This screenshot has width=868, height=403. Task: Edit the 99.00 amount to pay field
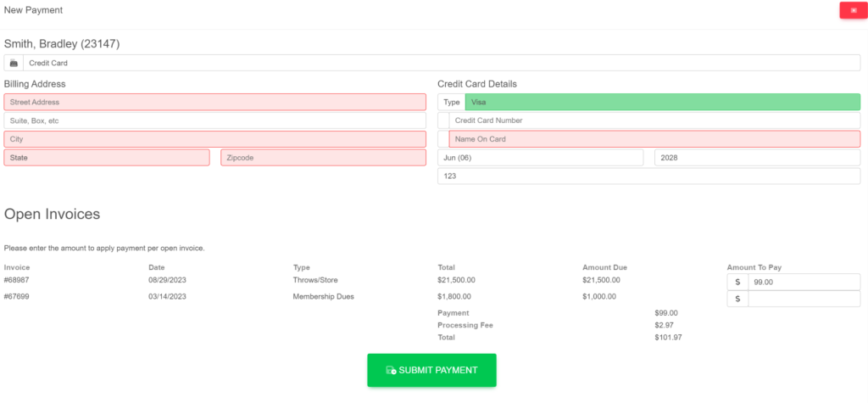pyautogui.click(x=804, y=282)
